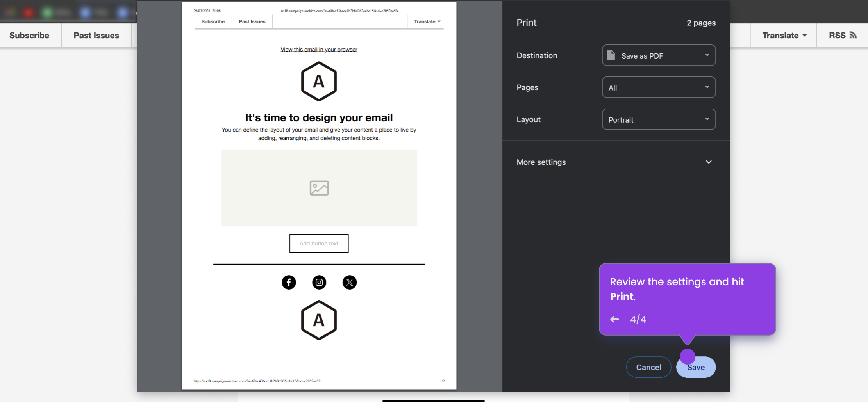Click the footer hexagon A logo
The height and width of the screenshot is (402, 868).
319,320
